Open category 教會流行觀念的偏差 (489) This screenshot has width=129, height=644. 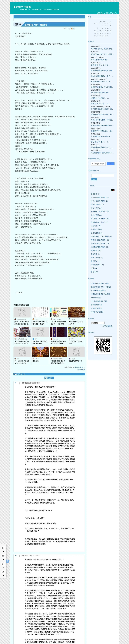click(x=100, y=240)
